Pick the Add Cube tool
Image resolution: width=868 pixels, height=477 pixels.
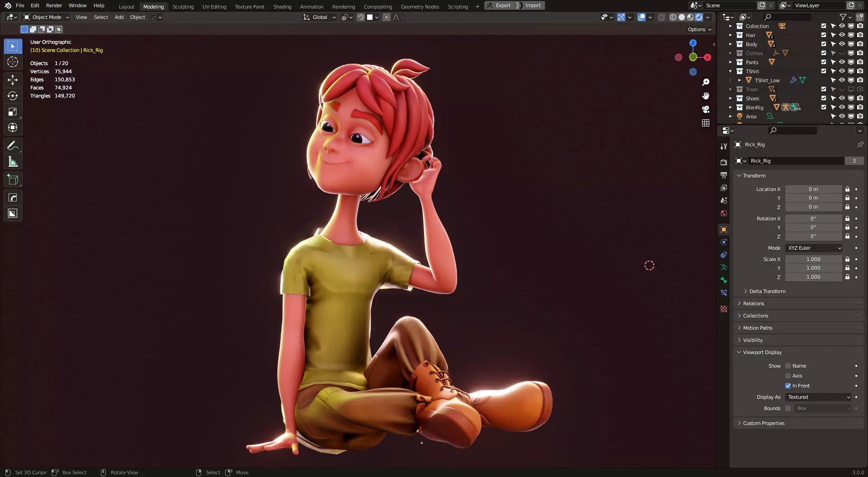[13, 180]
